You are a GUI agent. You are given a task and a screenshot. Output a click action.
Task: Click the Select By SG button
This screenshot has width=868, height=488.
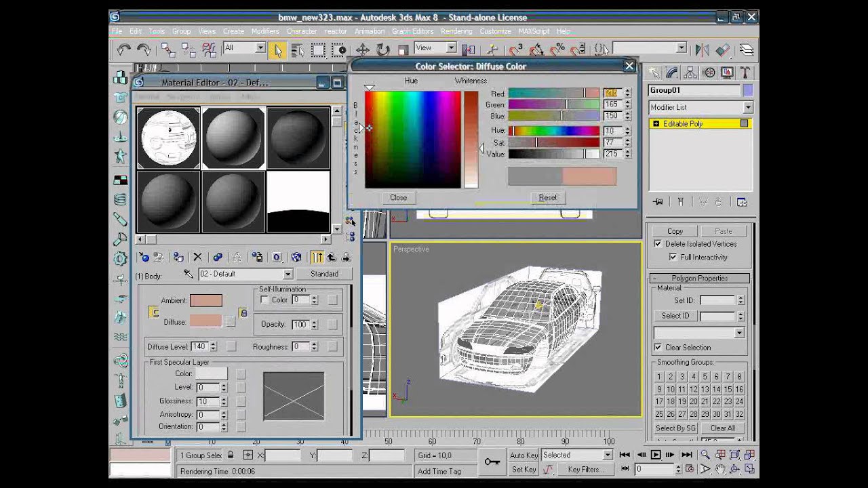[675, 428]
